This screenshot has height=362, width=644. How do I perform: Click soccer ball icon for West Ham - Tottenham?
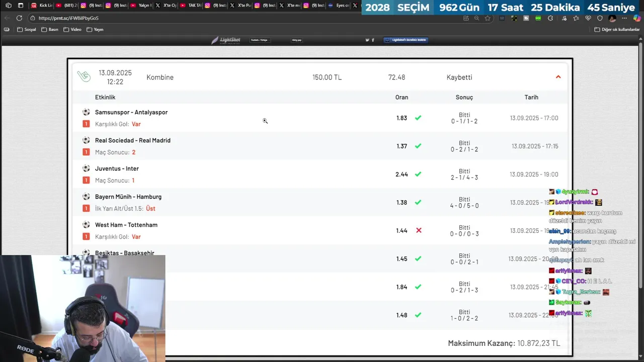(x=86, y=225)
